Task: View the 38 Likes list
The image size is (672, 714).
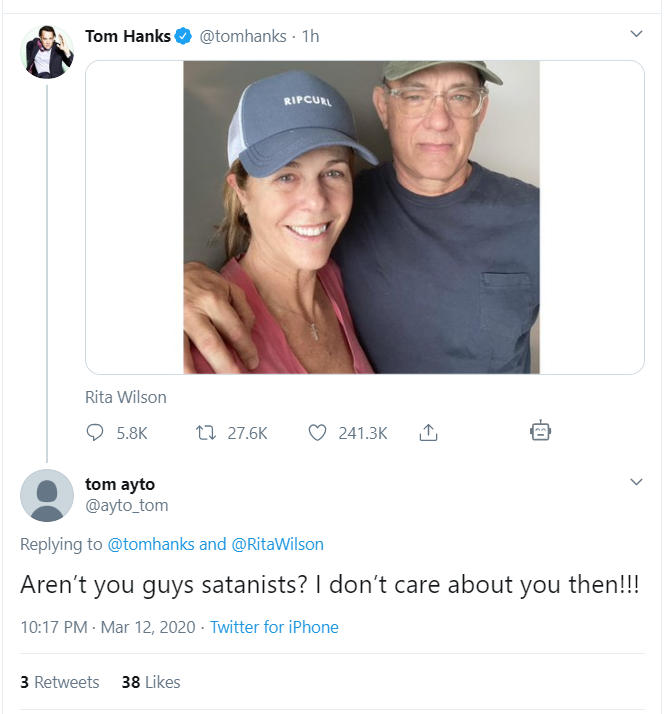Action: (x=151, y=682)
